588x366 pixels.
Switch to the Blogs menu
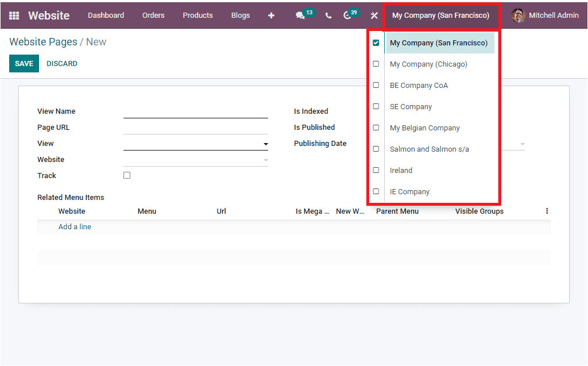[240, 16]
